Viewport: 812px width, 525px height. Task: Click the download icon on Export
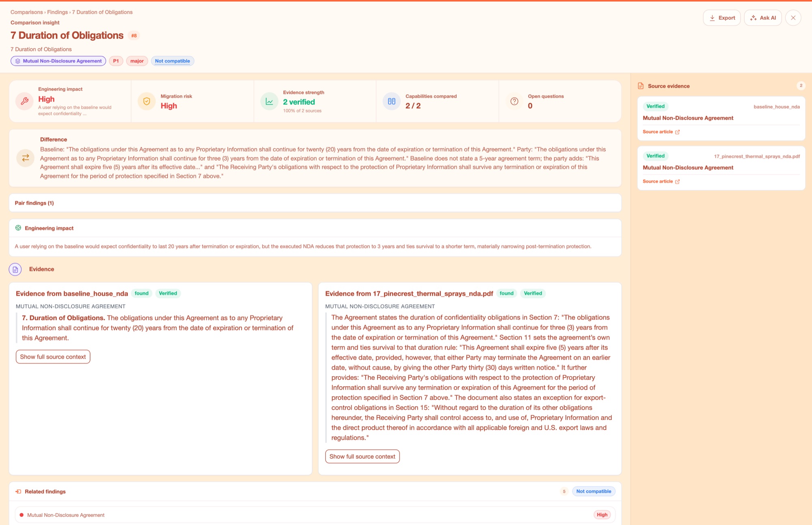712,18
